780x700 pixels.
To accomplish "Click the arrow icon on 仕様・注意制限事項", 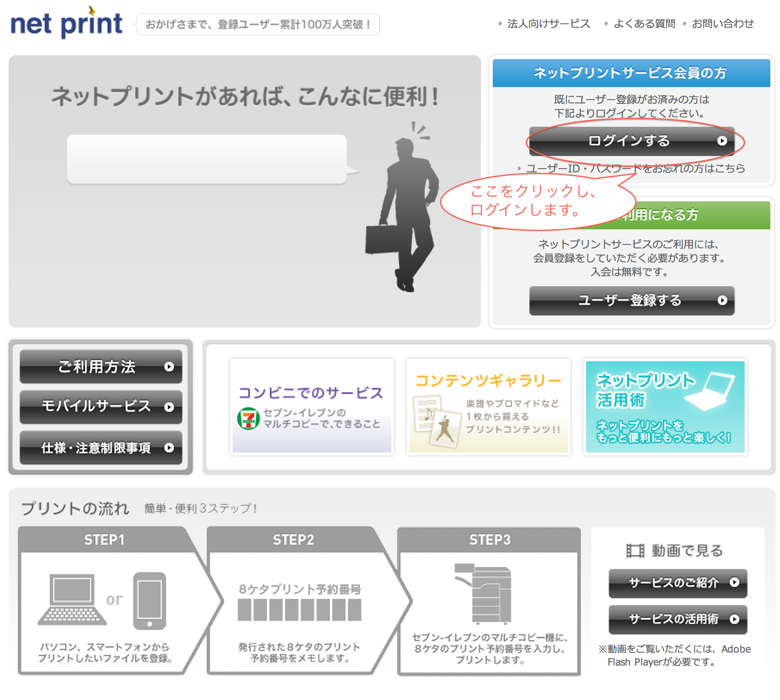I will 169,448.
